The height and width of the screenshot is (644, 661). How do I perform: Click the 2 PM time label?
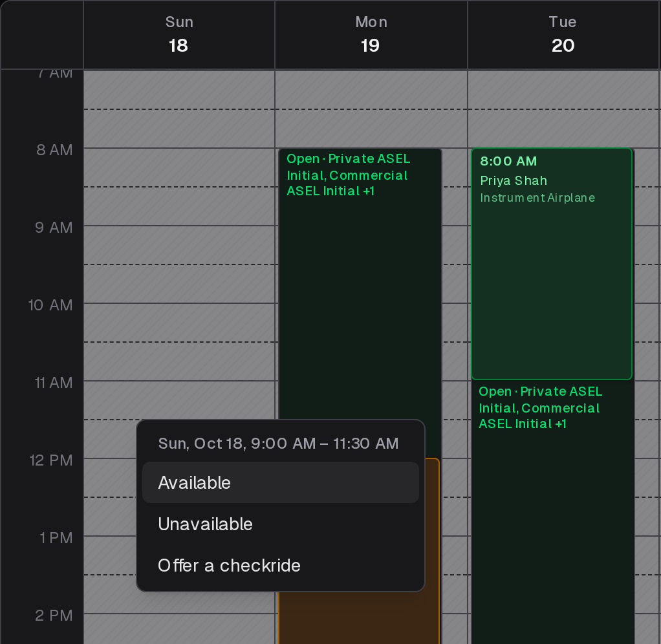(x=54, y=616)
